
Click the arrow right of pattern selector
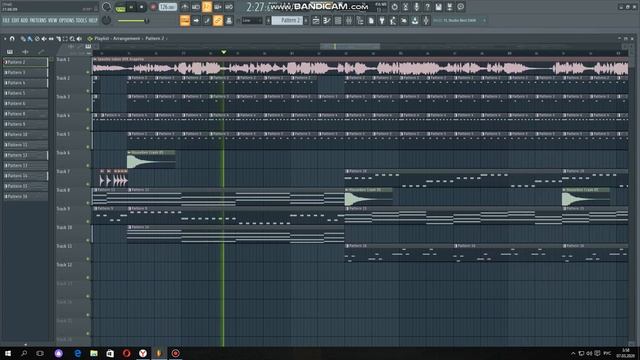(306, 20)
